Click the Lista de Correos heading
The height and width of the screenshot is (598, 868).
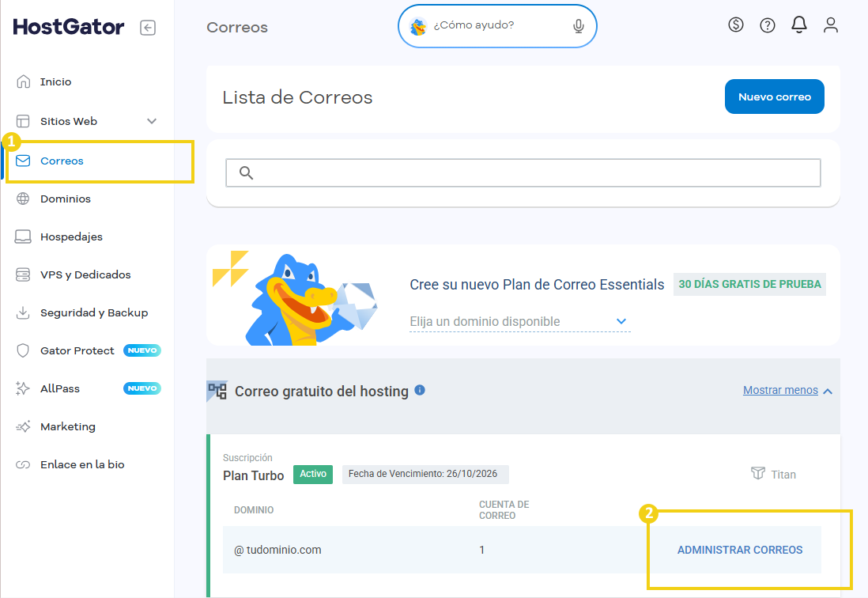tap(297, 97)
